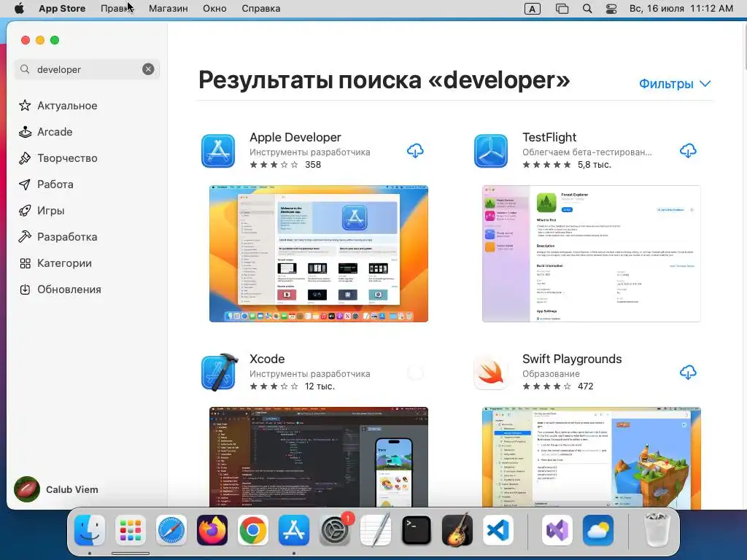The image size is (747, 560).
Task: Launch Safari from the Dock
Action: [171, 530]
